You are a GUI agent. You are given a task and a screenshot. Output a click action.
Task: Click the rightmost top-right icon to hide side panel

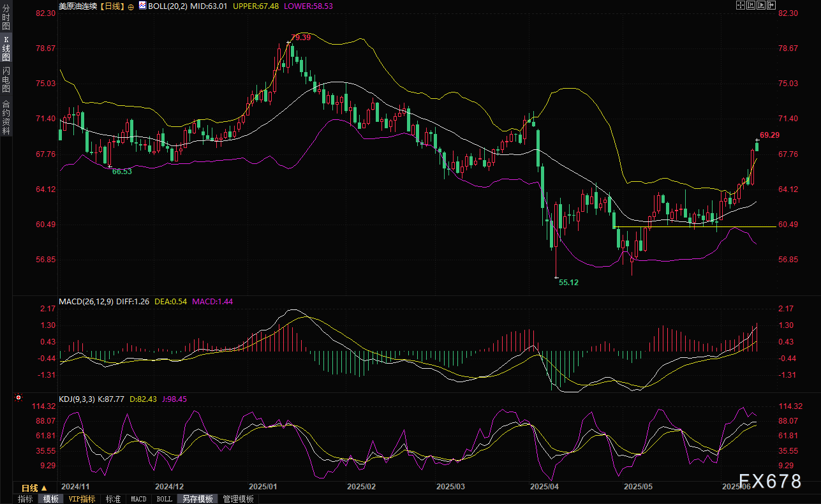coord(771,5)
